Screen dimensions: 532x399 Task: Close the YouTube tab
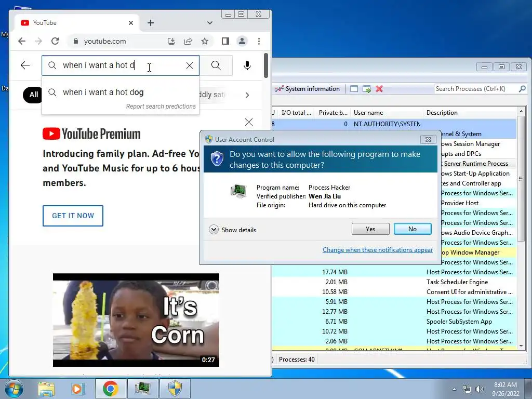tap(131, 23)
